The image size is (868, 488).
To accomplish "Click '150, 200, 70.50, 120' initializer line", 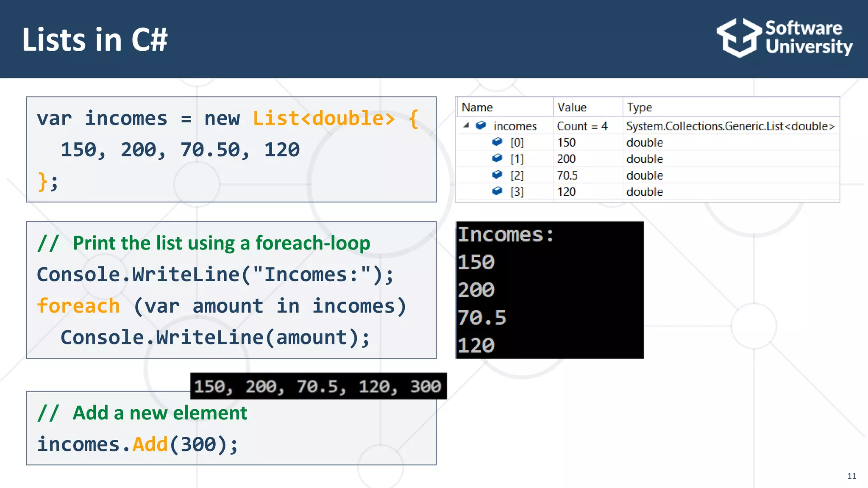I will tap(180, 150).
